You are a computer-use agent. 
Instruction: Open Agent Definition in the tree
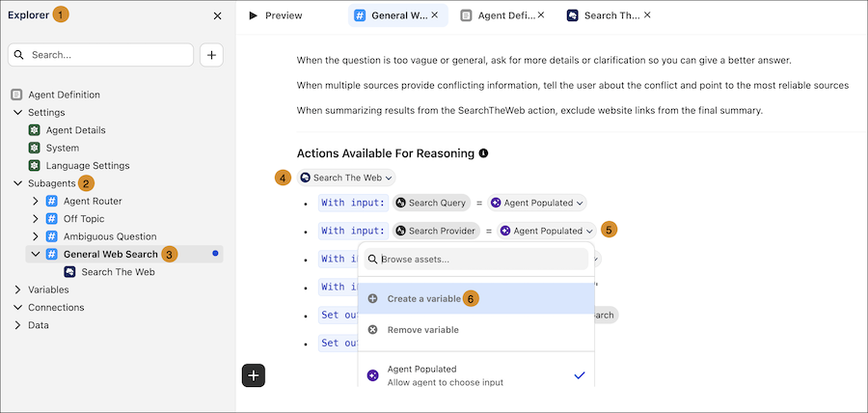(65, 95)
